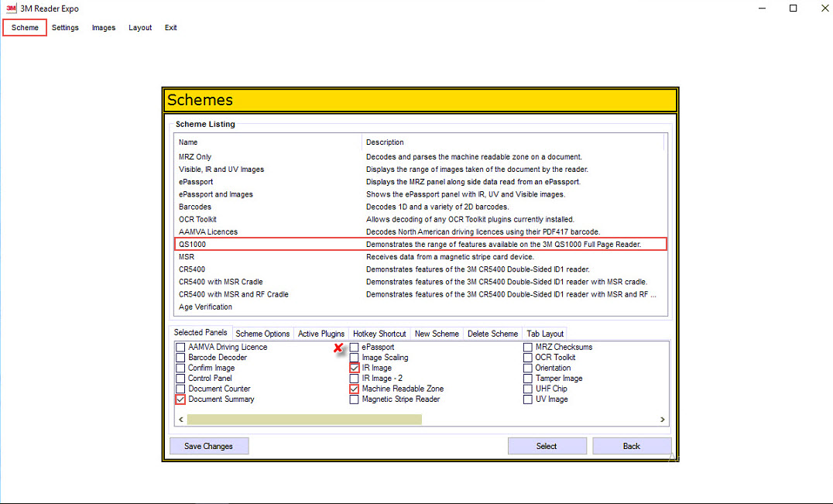This screenshot has width=833, height=504.
Task: Enable the Barcode Decoder panel
Action: (180, 357)
